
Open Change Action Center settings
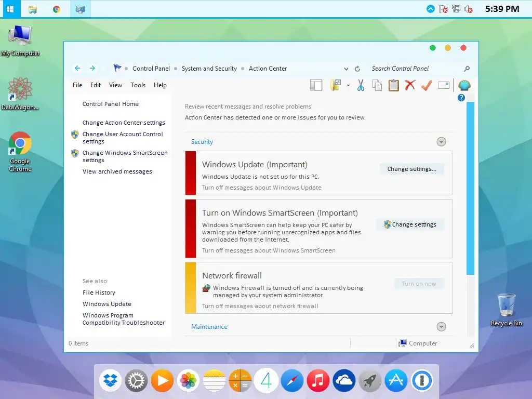pyautogui.click(x=124, y=123)
